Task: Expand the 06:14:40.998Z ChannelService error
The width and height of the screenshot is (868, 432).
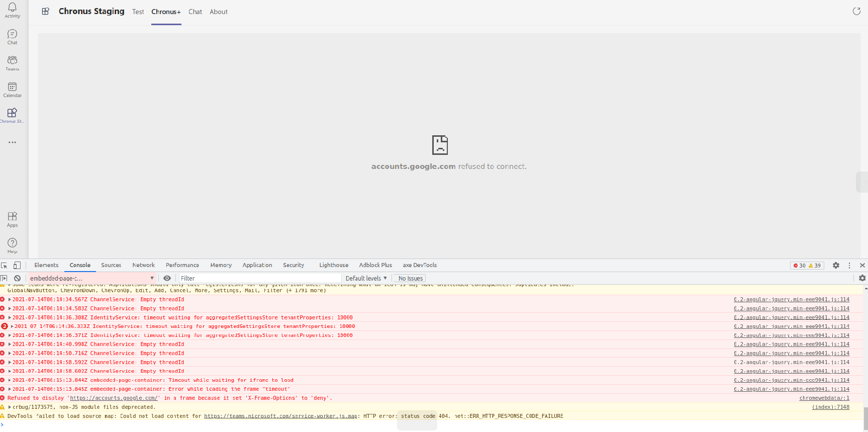Action: click(x=10, y=344)
